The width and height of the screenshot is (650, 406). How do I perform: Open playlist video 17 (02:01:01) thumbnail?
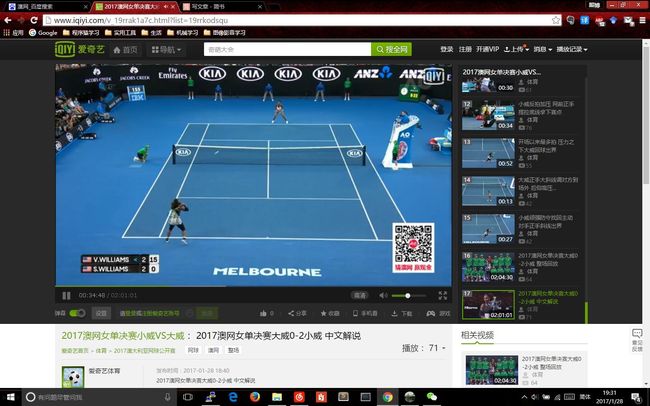pos(488,305)
